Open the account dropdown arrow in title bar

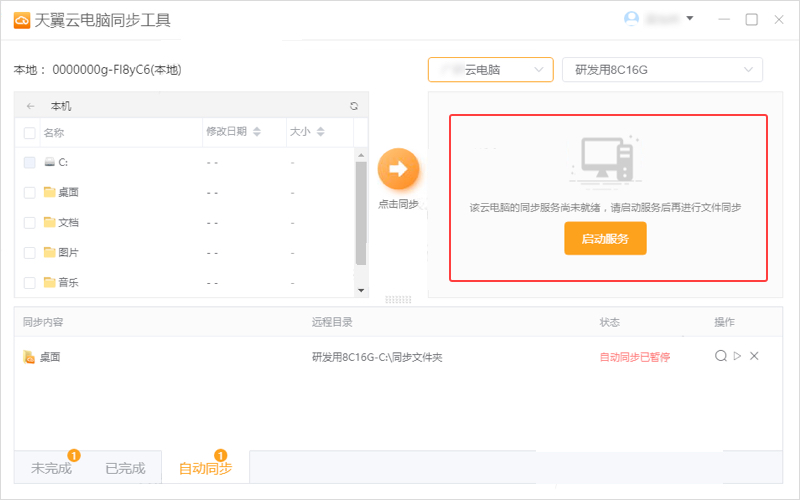pos(690,18)
